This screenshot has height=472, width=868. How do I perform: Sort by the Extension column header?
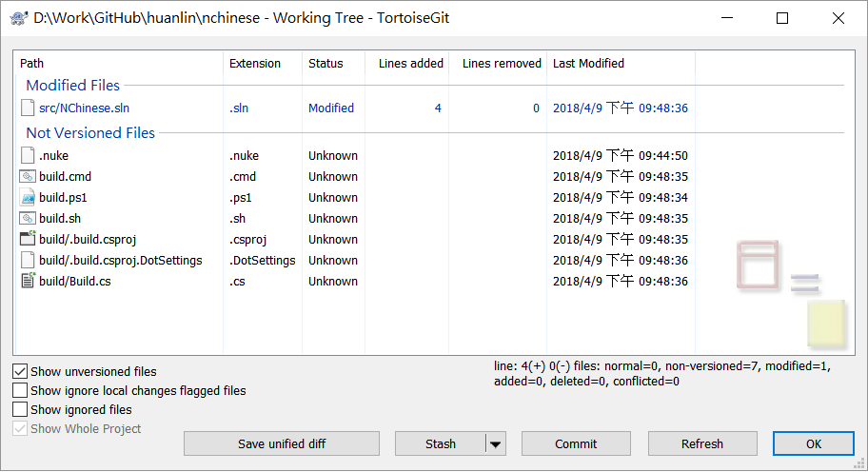tap(255, 64)
